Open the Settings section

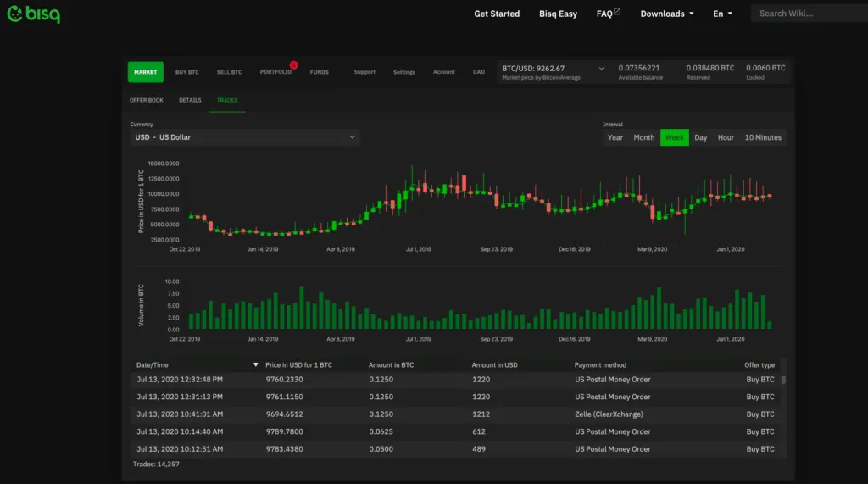[x=404, y=72]
